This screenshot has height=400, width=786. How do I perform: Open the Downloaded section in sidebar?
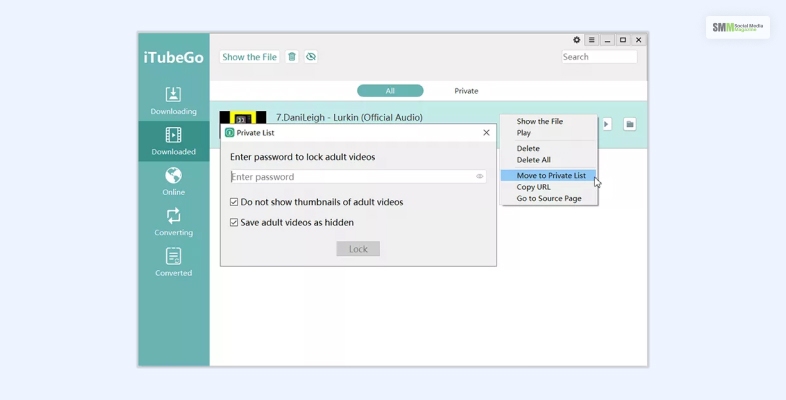[x=173, y=141]
